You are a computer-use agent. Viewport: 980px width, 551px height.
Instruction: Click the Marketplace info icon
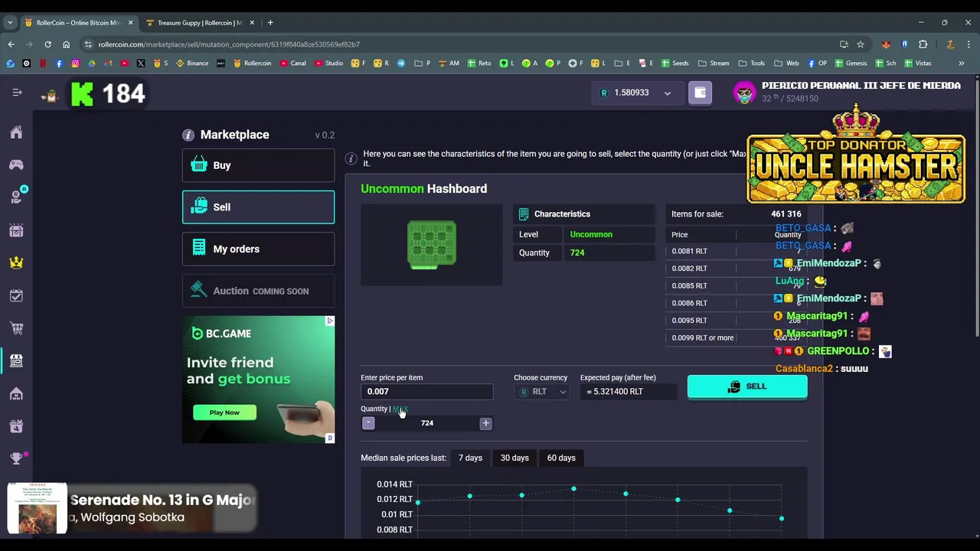pos(188,135)
